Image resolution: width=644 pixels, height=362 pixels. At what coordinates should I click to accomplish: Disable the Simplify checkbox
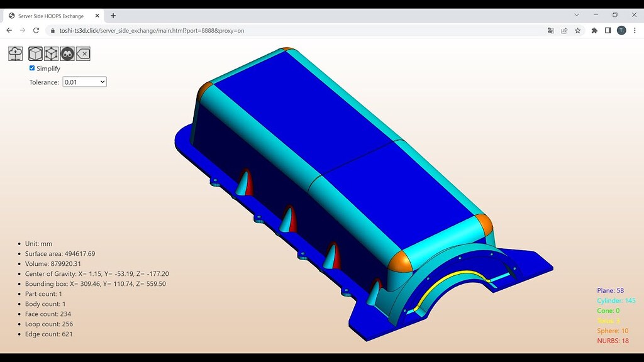tap(32, 68)
